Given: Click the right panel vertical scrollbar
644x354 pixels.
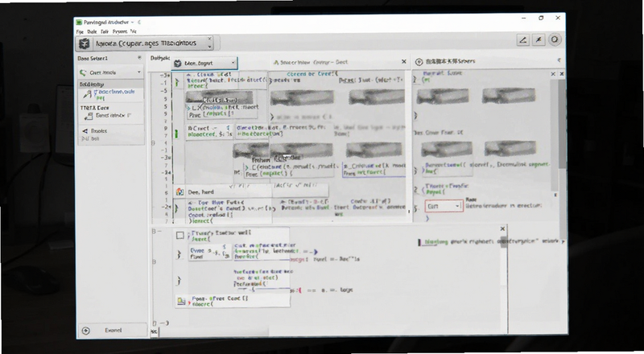Looking at the screenshot, I should pos(561,123).
